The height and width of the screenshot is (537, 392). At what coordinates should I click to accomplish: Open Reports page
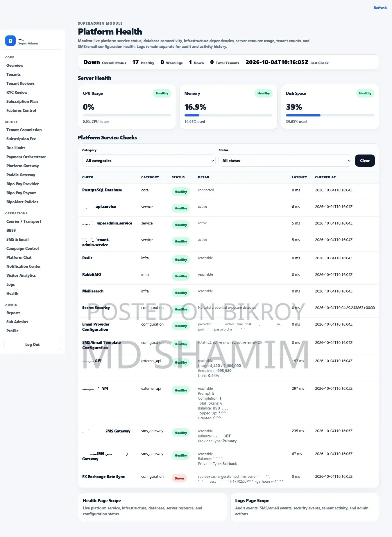[x=13, y=313]
